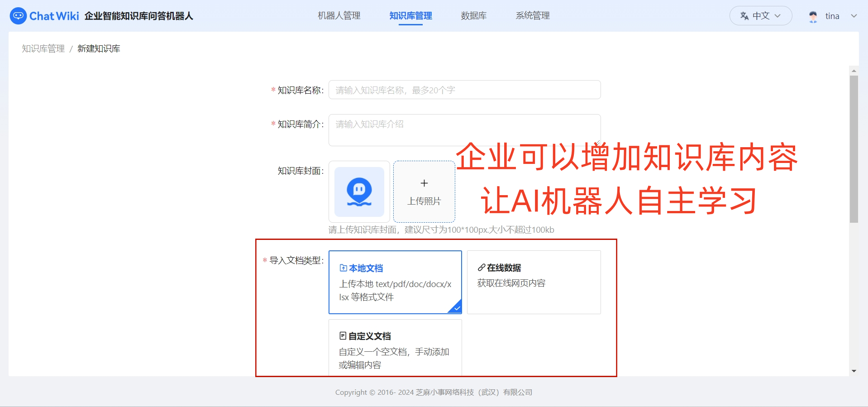Click the vertical scrollbar thumb
868x407 pixels.
(x=854, y=149)
